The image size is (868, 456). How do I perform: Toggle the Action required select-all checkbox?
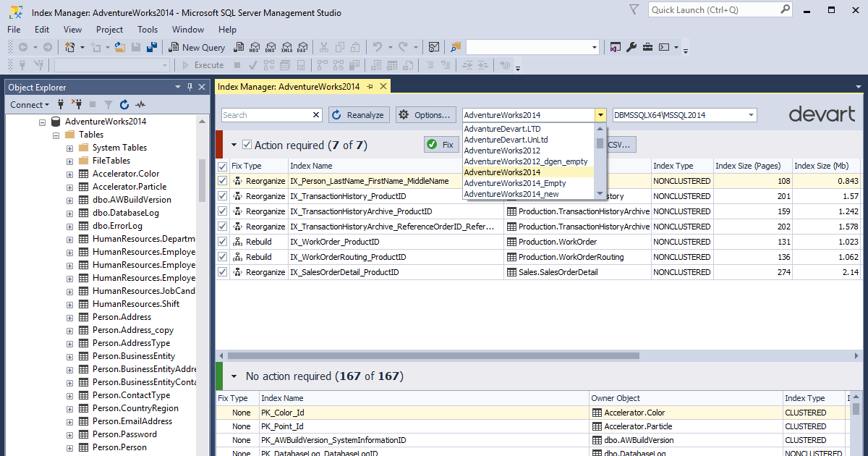[x=249, y=144]
